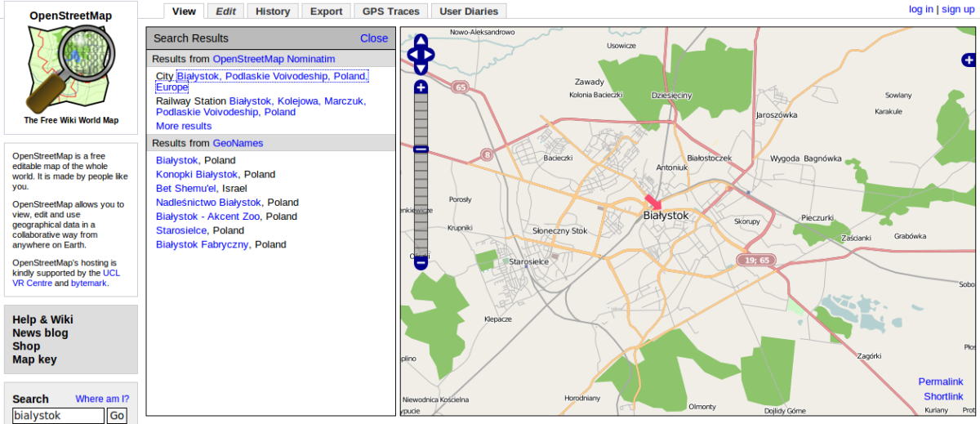Viewport: 980px width, 424px height.
Task: Select the Białystok, Poland GeoNames result
Action: click(177, 160)
